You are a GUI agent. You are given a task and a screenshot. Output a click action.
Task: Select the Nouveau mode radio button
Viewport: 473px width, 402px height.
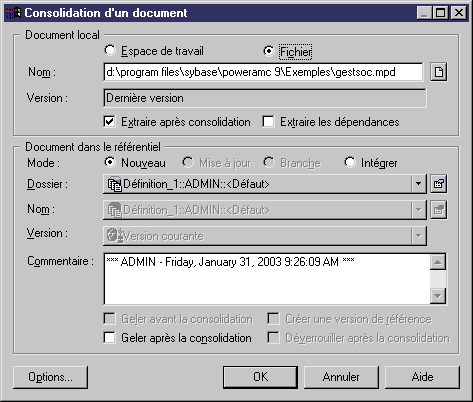(110, 163)
